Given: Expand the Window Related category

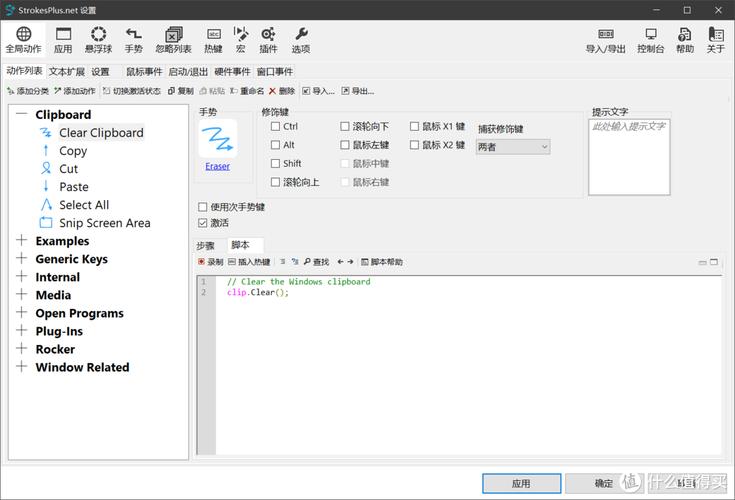Looking at the screenshot, I should (x=21, y=366).
